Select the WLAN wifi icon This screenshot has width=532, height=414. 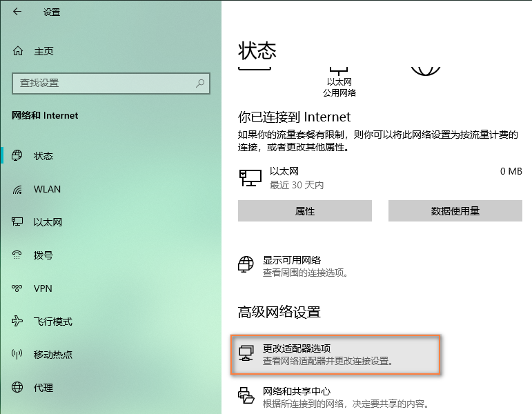(x=17, y=189)
